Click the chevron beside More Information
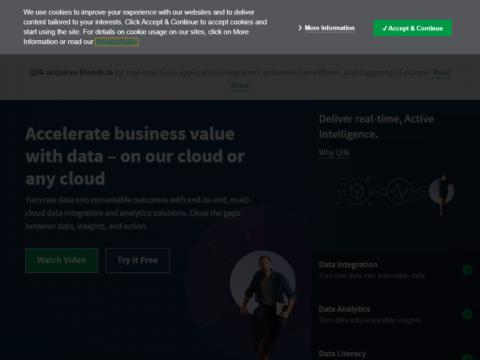The width and height of the screenshot is (480, 360). point(300,28)
